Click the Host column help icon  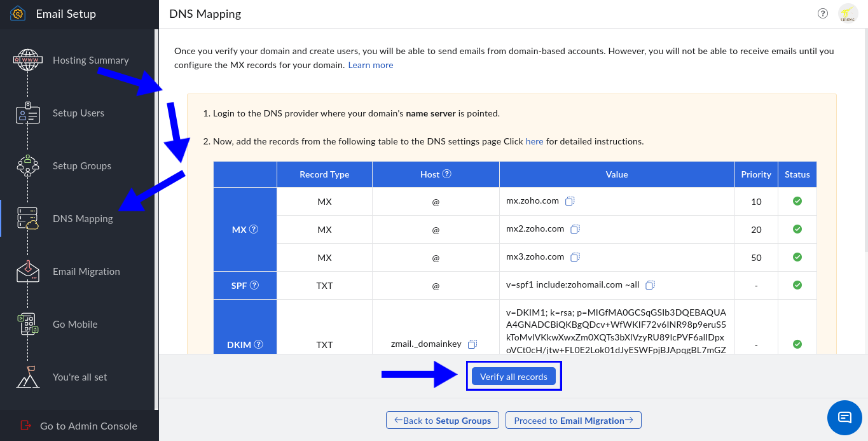coord(447,174)
